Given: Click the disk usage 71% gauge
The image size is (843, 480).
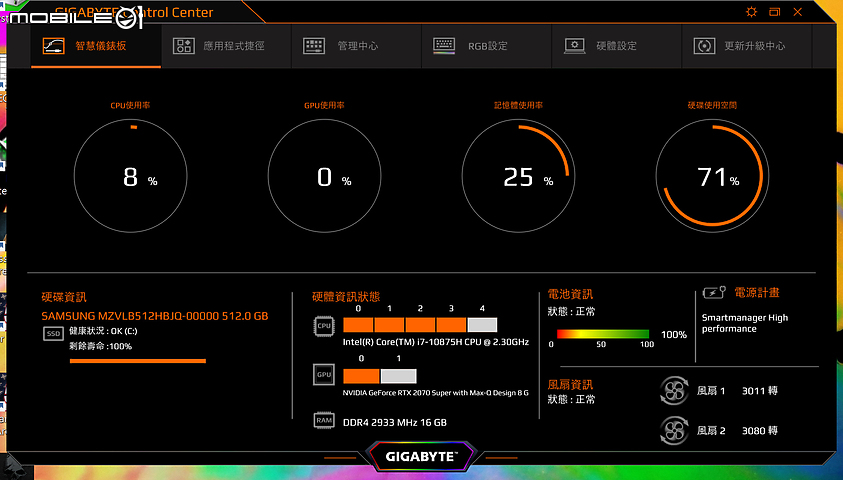Looking at the screenshot, I should 712,176.
